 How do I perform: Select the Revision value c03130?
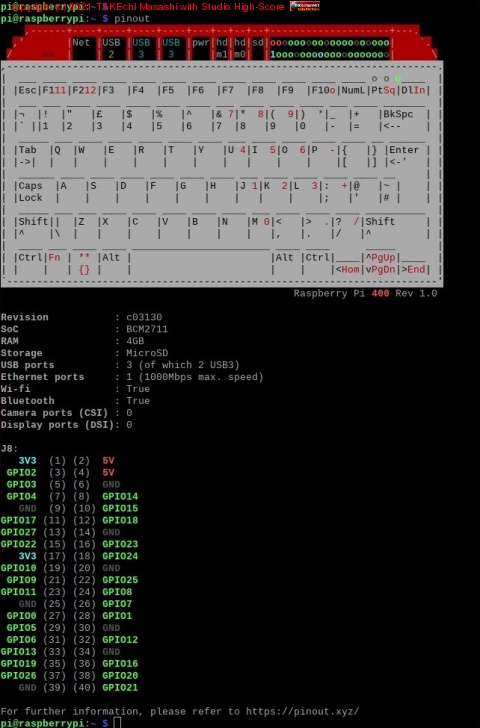coord(144,317)
